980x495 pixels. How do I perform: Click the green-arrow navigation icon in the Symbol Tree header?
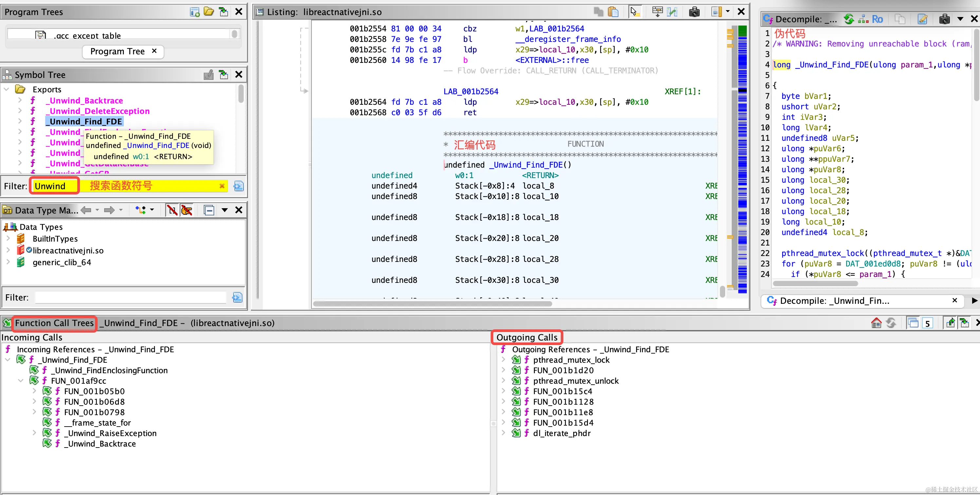(223, 75)
